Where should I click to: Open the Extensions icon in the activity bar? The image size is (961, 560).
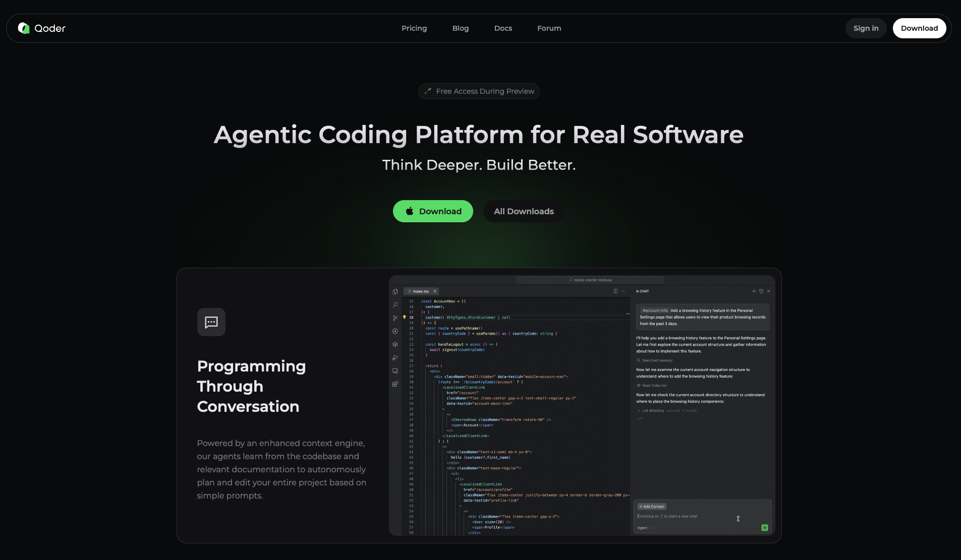click(x=395, y=384)
